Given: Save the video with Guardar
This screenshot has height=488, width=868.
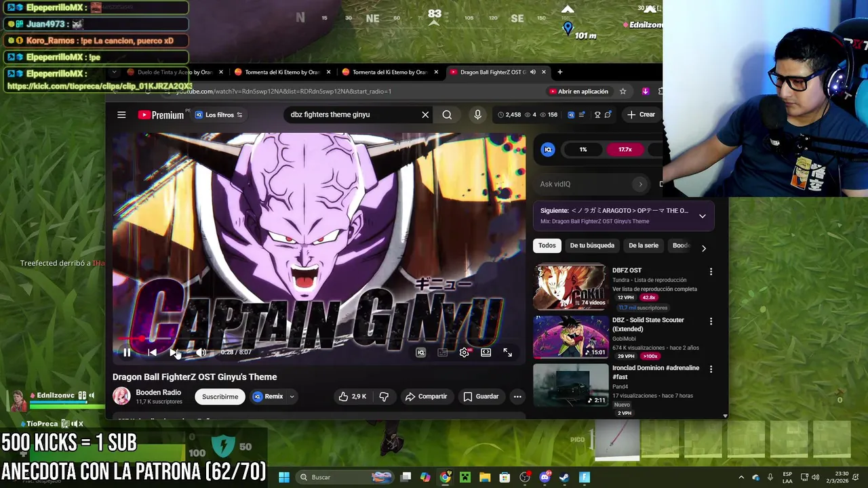Looking at the screenshot, I should tap(481, 396).
